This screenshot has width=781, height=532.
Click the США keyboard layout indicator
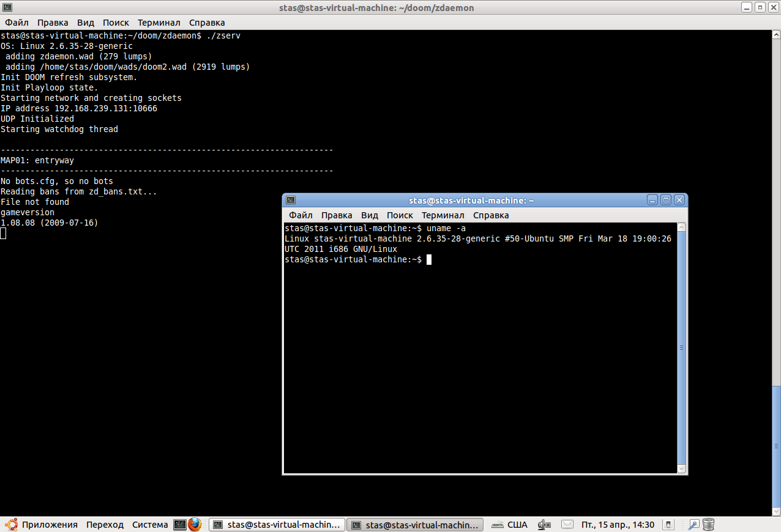click(510, 525)
